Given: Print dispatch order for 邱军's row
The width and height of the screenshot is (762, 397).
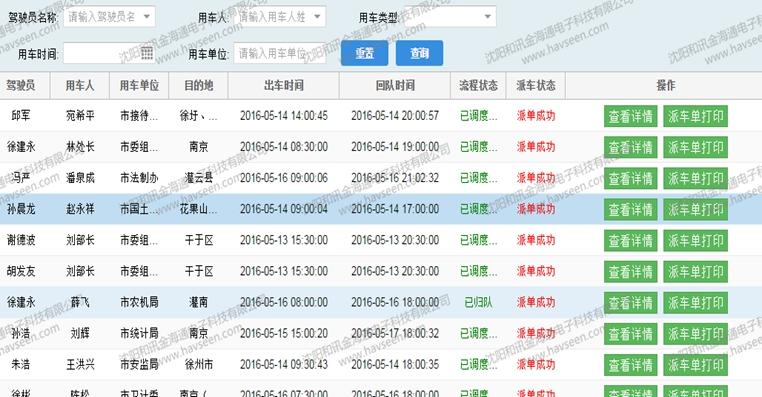Looking at the screenshot, I should 695,116.
